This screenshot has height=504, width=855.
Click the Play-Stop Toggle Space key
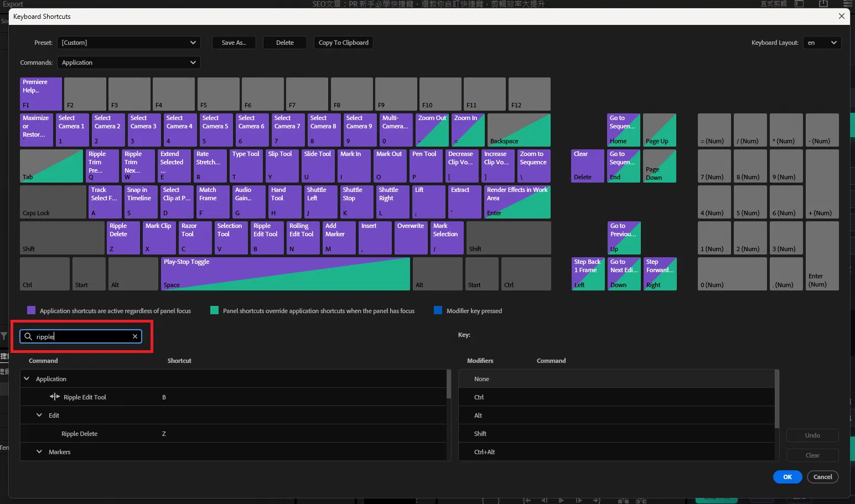(x=286, y=274)
